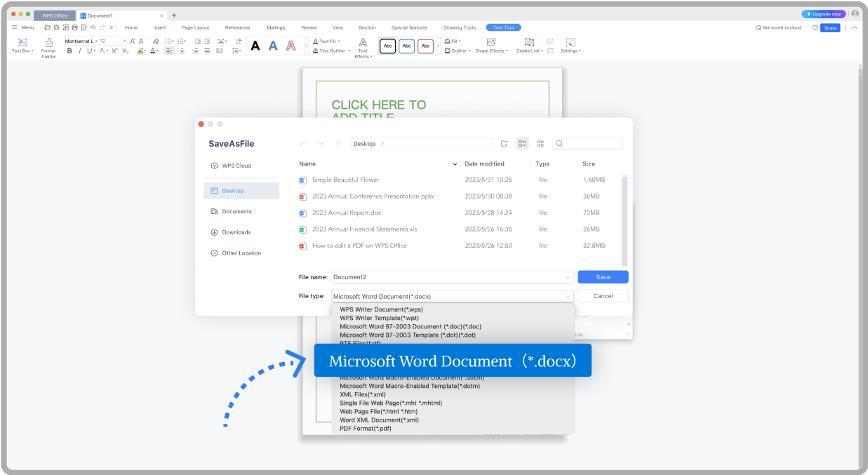Enable center text alignment

coord(182,51)
